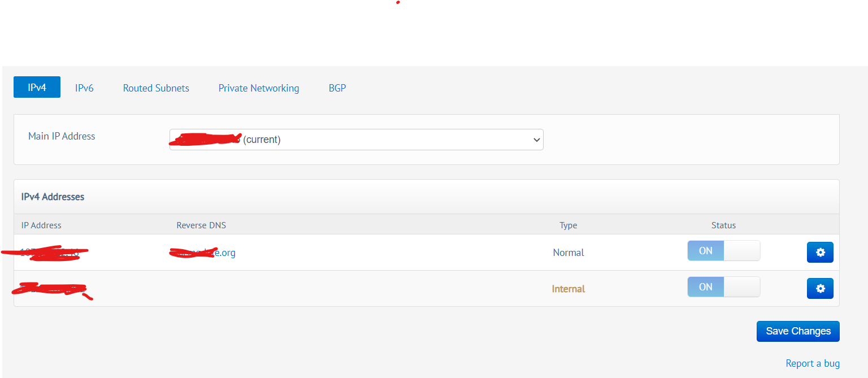868x378 pixels.
Task: Click the Reverse DNS column header
Action: click(x=201, y=225)
